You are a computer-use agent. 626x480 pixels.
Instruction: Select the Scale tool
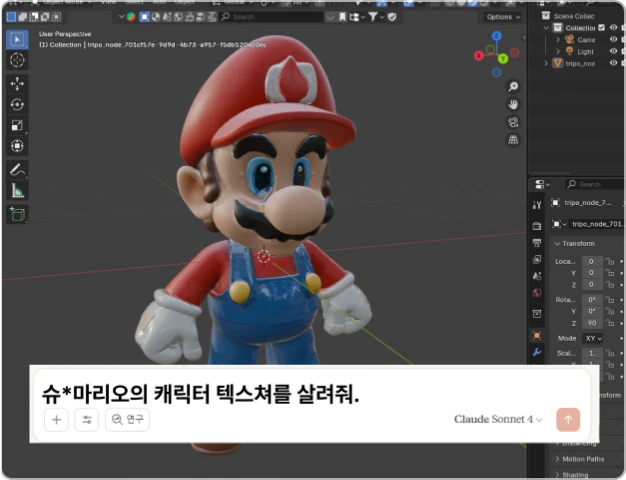[17, 125]
